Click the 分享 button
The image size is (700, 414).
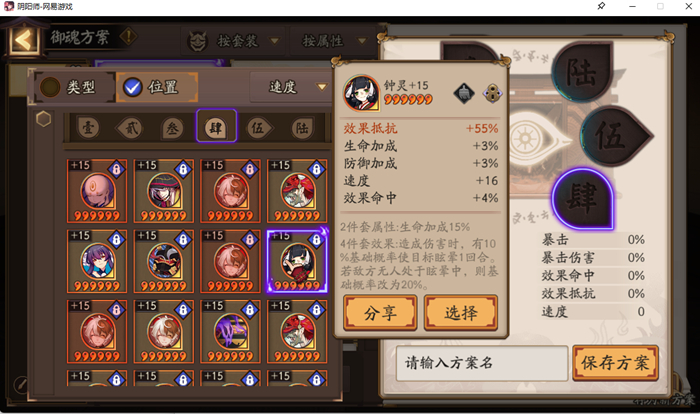(x=380, y=313)
